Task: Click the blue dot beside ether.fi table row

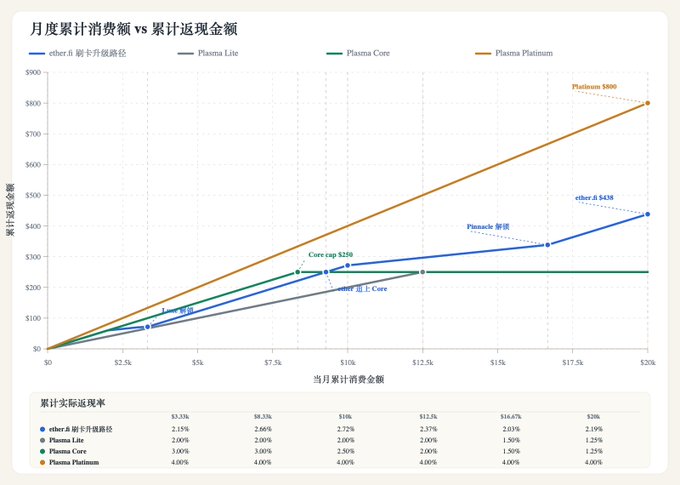Action: [42, 429]
